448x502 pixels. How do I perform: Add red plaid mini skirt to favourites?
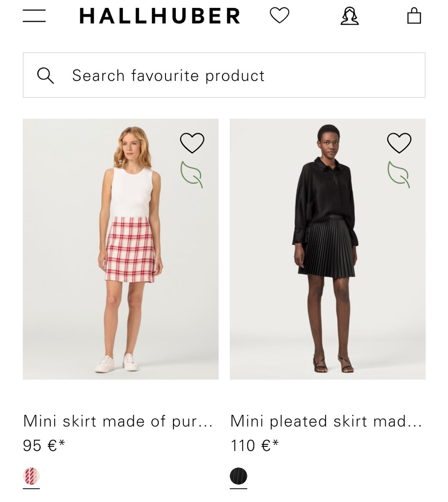(x=192, y=143)
